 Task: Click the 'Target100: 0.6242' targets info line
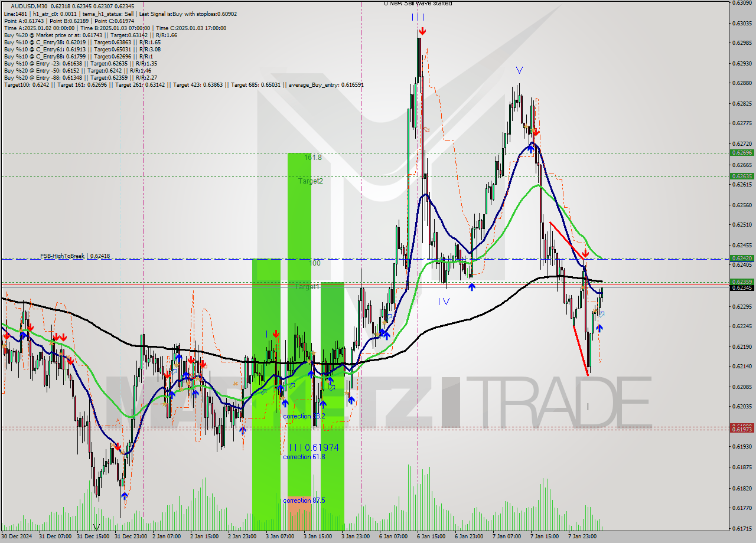184,84
